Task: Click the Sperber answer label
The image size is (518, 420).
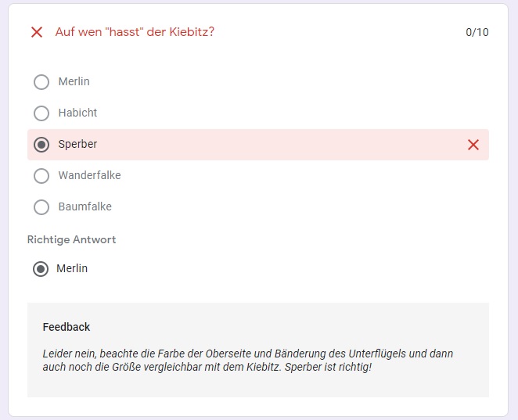Action: tap(77, 144)
